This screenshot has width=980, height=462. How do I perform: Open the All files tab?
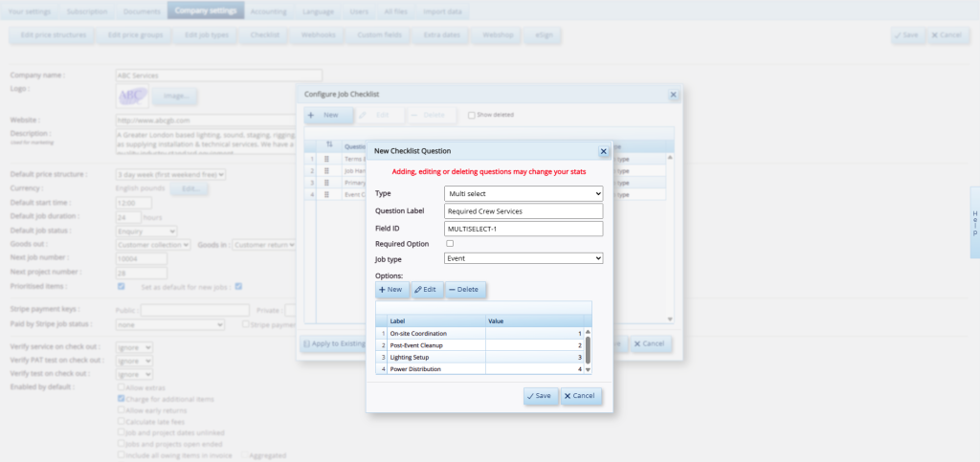click(395, 11)
